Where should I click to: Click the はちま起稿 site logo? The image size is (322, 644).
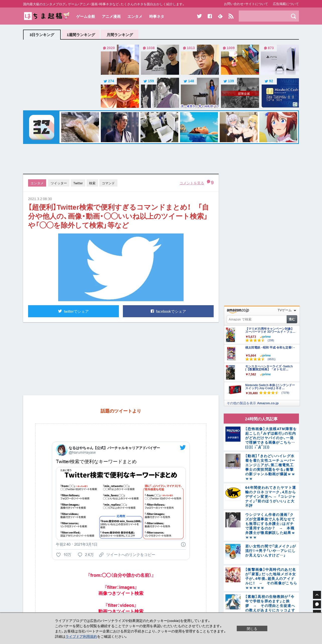point(47,16)
